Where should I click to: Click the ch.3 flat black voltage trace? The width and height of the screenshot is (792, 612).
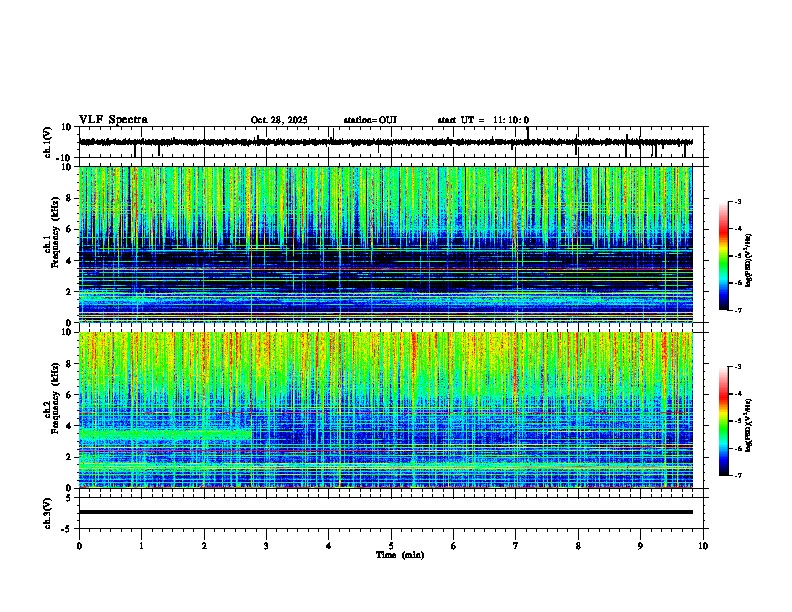coord(386,512)
